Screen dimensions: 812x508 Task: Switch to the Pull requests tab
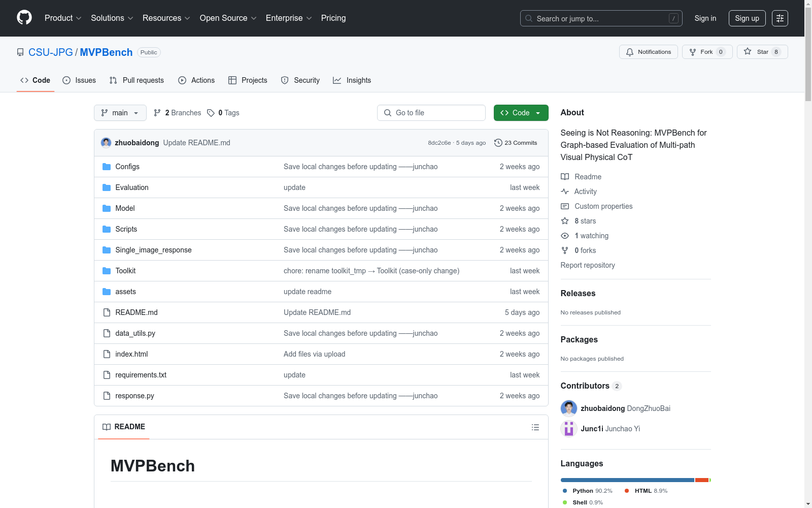point(137,80)
